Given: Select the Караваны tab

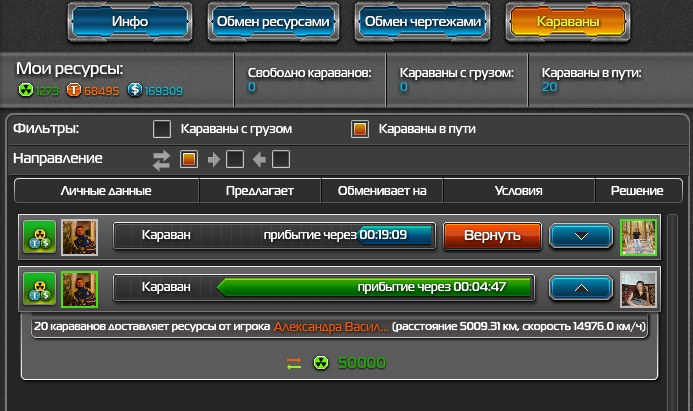Looking at the screenshot, I should [568, 22].
